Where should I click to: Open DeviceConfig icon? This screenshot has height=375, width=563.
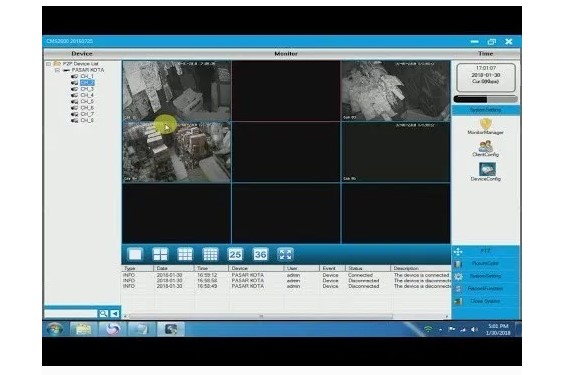487,169
